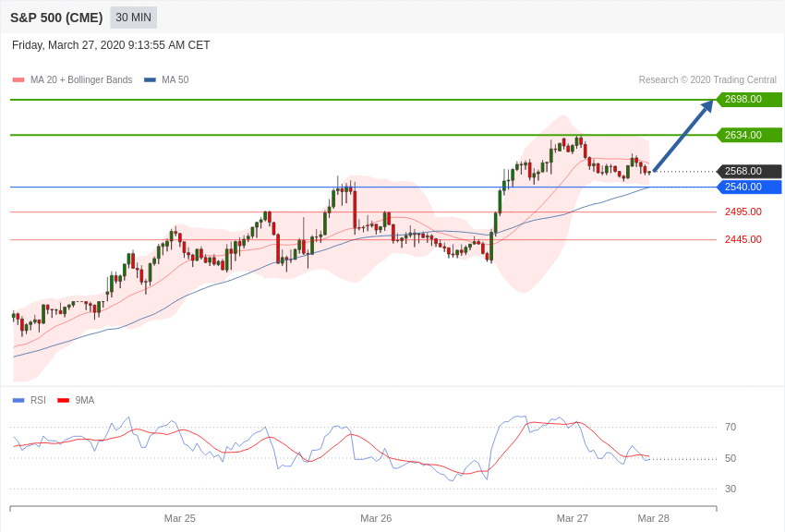
Task: Toggle the 9MA legend entry
Action: coord(76,400)
